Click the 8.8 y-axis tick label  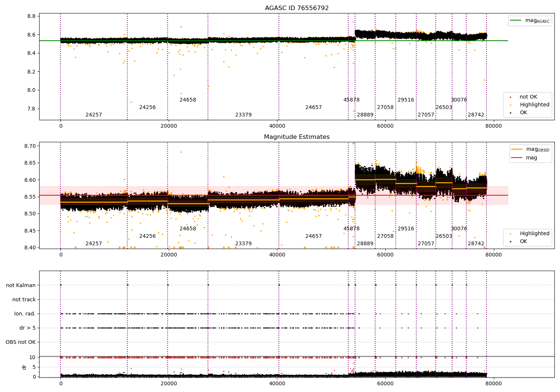(32, 16)
